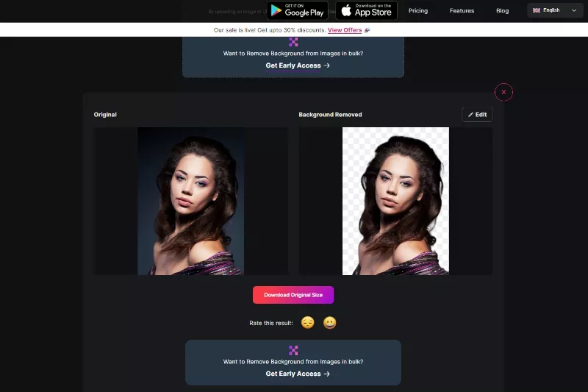
Task: Rate result with the sad face emoji
Action: pyautogui.click(x=308, y=323)
